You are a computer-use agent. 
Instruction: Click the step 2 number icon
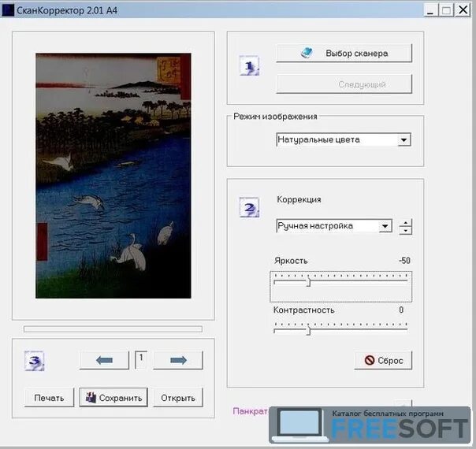click(249, 207)
